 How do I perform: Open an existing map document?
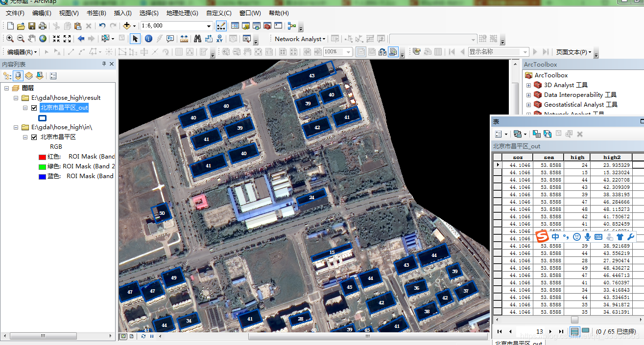(x=21, y=26)
